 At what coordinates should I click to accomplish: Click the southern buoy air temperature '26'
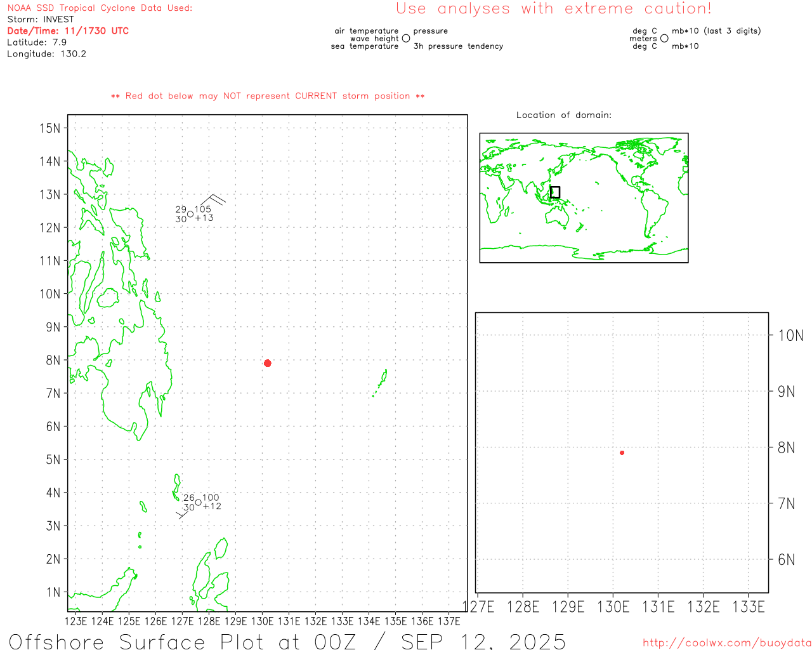pyautogui.click(x=189, y=498)
